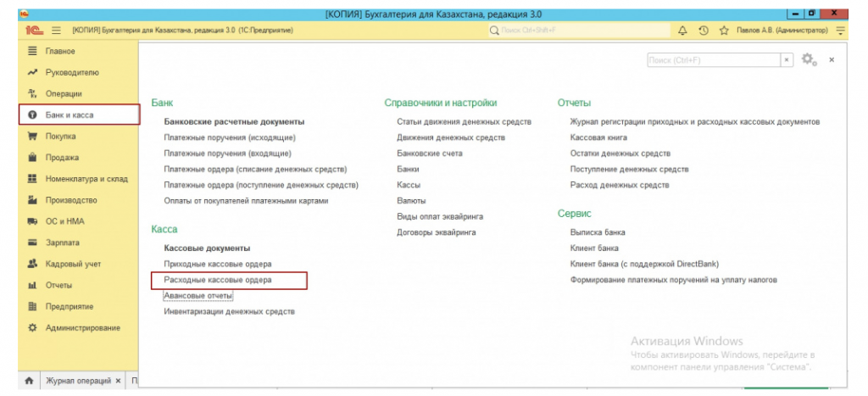Open the menu settings gear icon
The height and width of the screenshot is (396, 868).
(810, 60)
